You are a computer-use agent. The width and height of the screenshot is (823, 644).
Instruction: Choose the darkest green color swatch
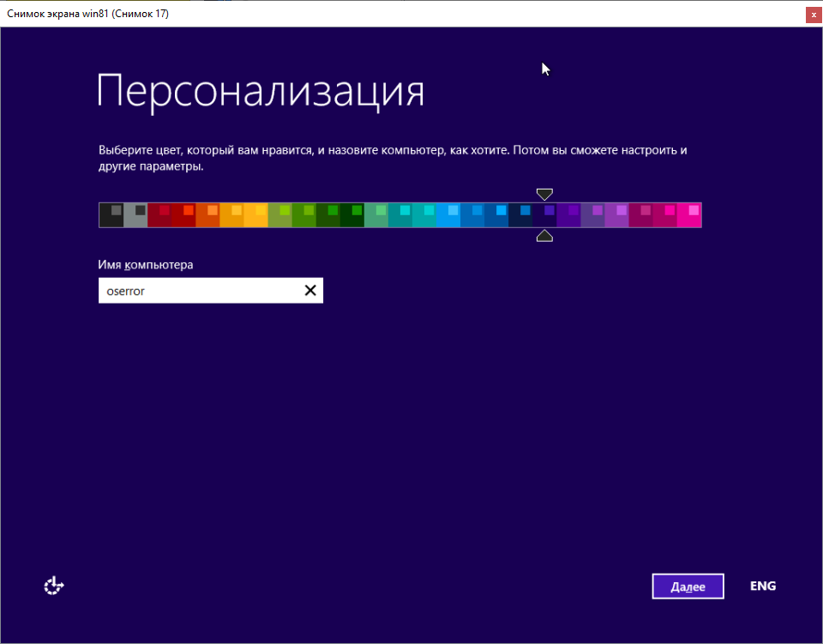coord(352,215)
